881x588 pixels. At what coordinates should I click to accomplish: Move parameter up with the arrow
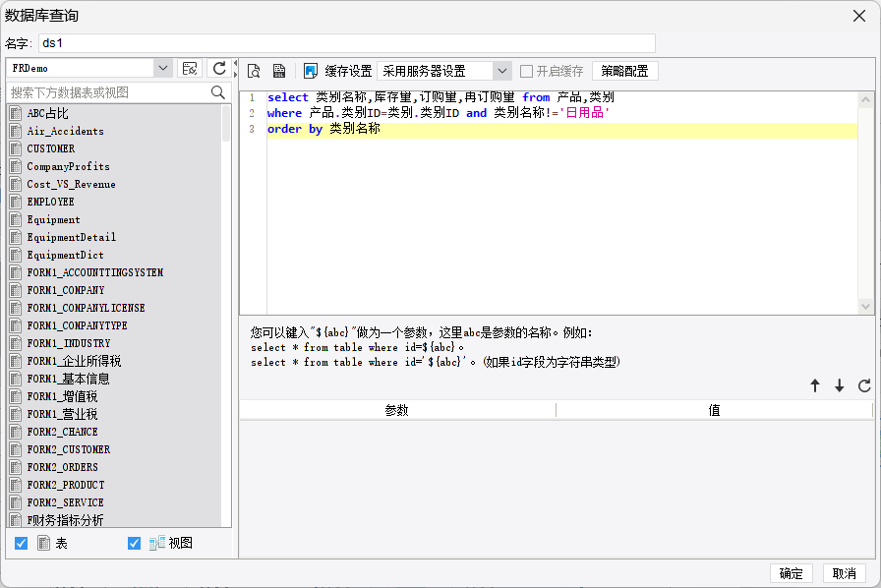815,385
